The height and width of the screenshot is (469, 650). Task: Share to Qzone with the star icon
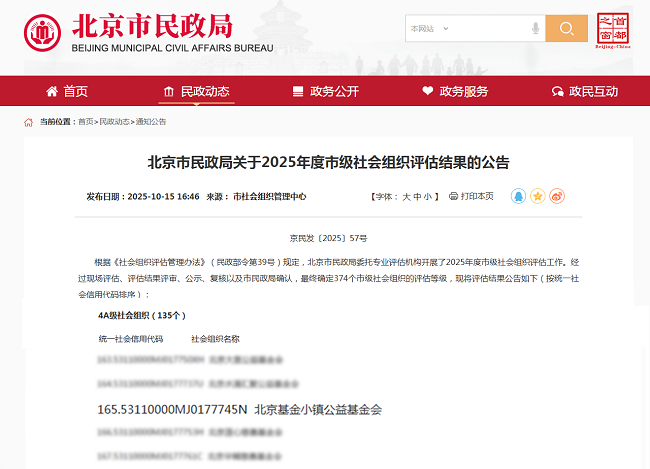pyautogui.click(x=538, y=196)
